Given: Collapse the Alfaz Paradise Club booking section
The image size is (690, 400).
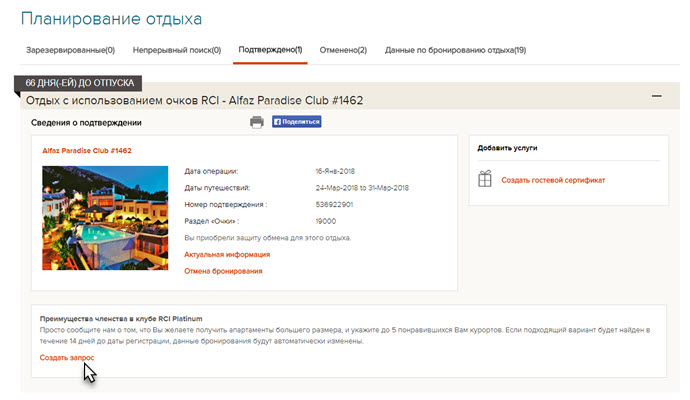Looking at the screenshot, I should click(x=657, y=96).
